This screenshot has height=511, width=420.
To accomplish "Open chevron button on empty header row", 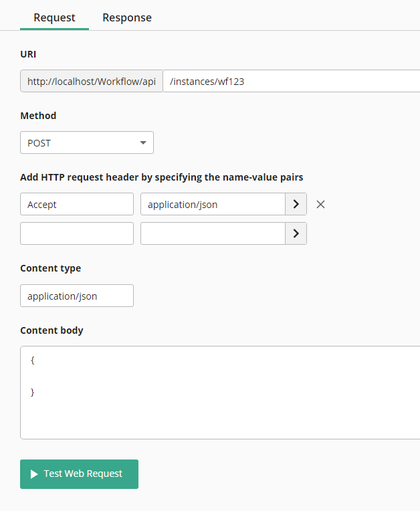I will tap(296, 233).
